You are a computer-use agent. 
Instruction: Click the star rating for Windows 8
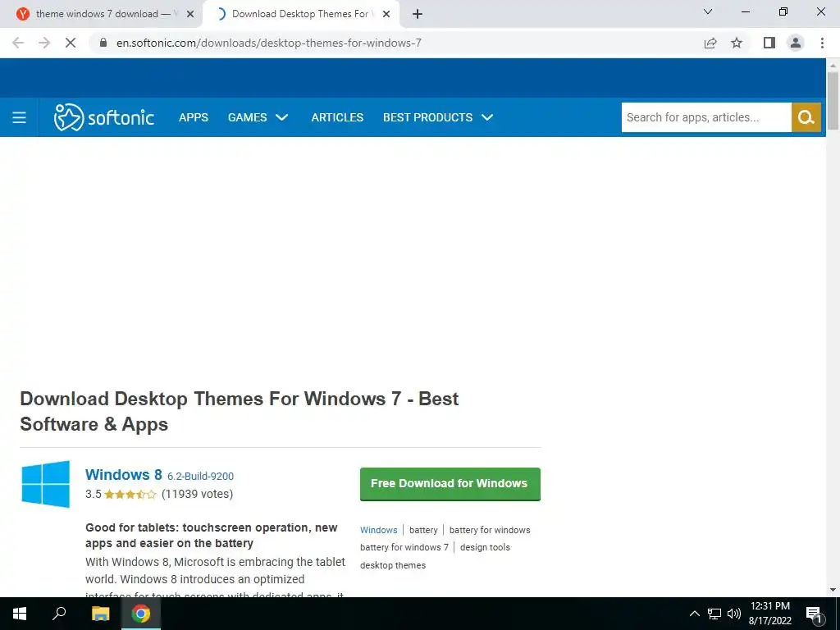tap(130, 494)
